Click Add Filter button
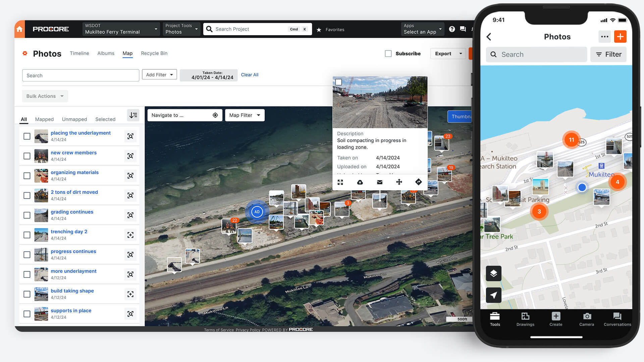644x362 pixels. pos(159,75)
